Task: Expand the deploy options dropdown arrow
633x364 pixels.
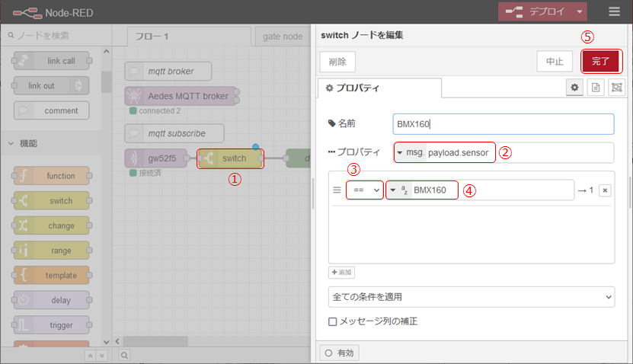Action: tap(580, 11)
